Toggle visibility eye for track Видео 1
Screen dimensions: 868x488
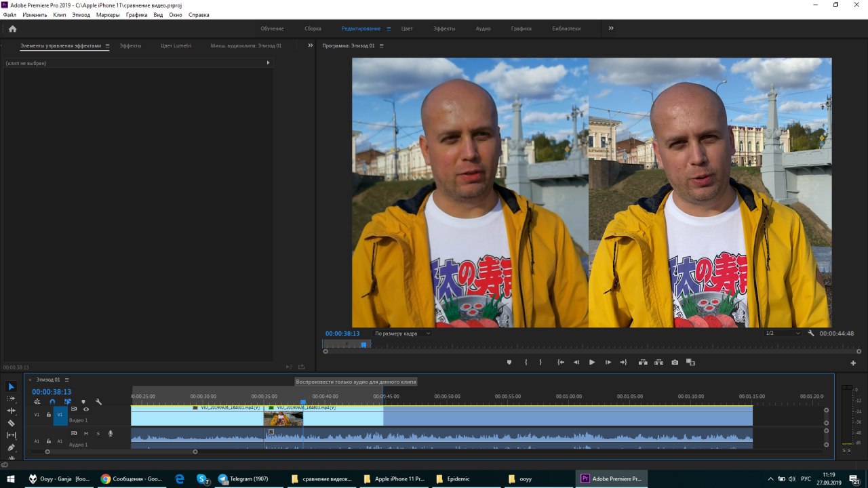[86, 409]
